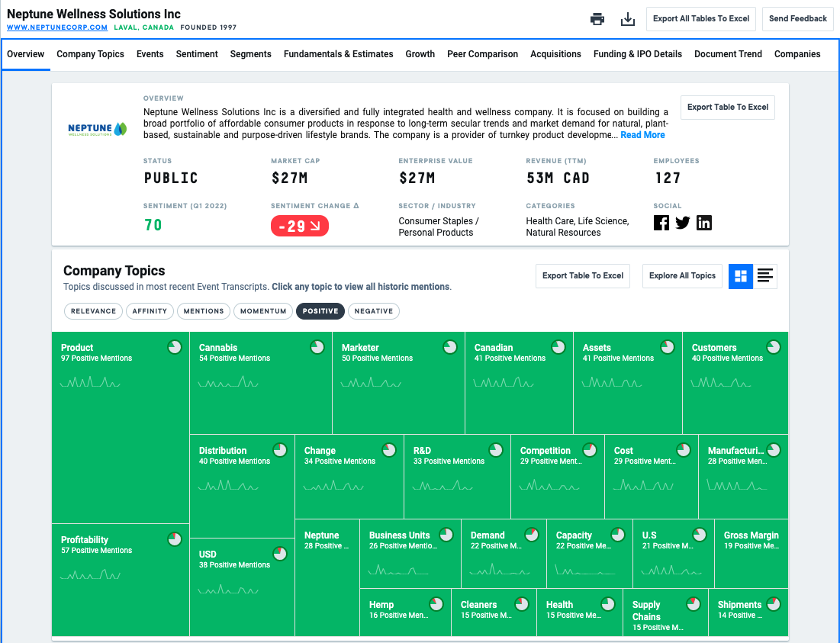Go to the Events tab

point(150,54)
